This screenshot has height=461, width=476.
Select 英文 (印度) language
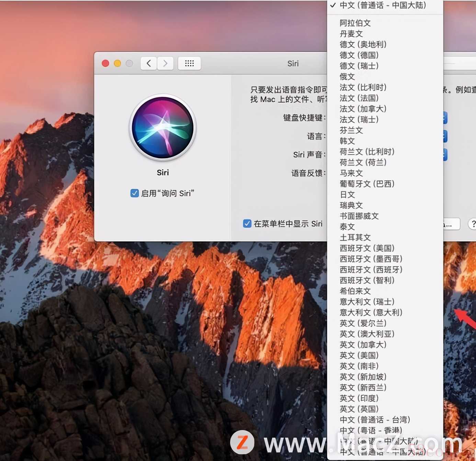[x=385, y=398]
